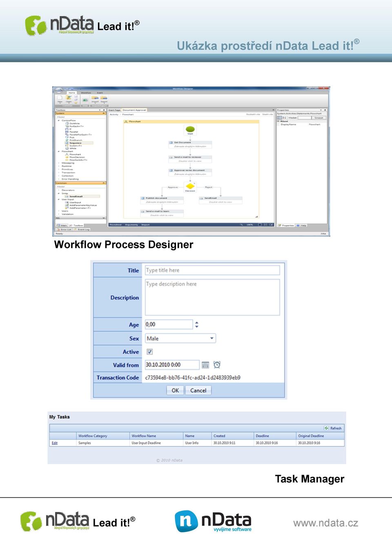Click the Deadline column header
The image size is (392, 534).
coord(263,436)
